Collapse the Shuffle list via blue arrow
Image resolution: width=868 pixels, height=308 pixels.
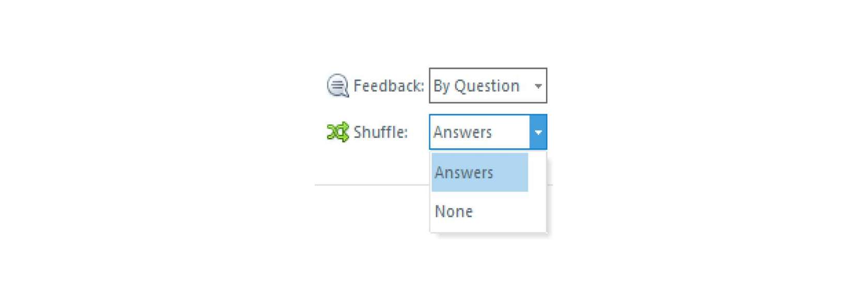[x=538, y=132]
